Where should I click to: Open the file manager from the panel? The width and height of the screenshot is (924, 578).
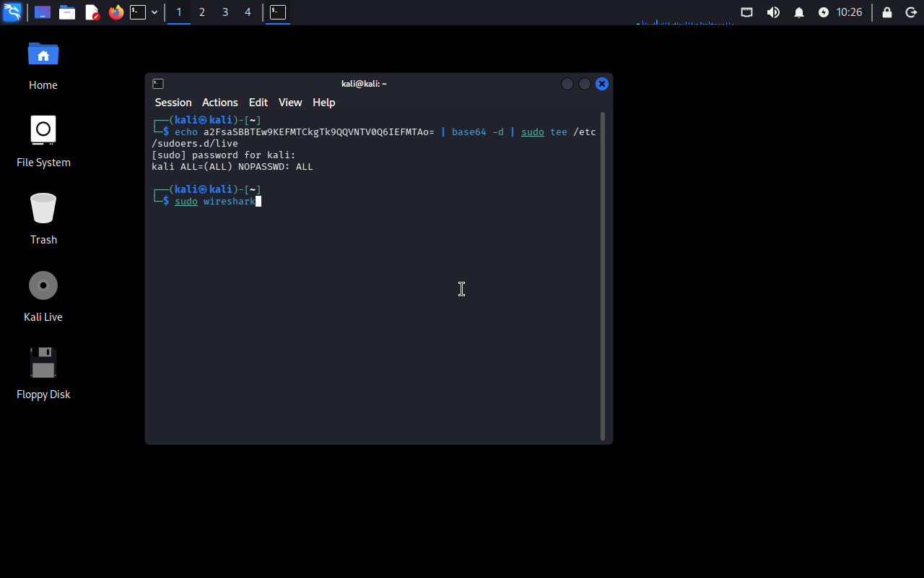pos(67,12)
